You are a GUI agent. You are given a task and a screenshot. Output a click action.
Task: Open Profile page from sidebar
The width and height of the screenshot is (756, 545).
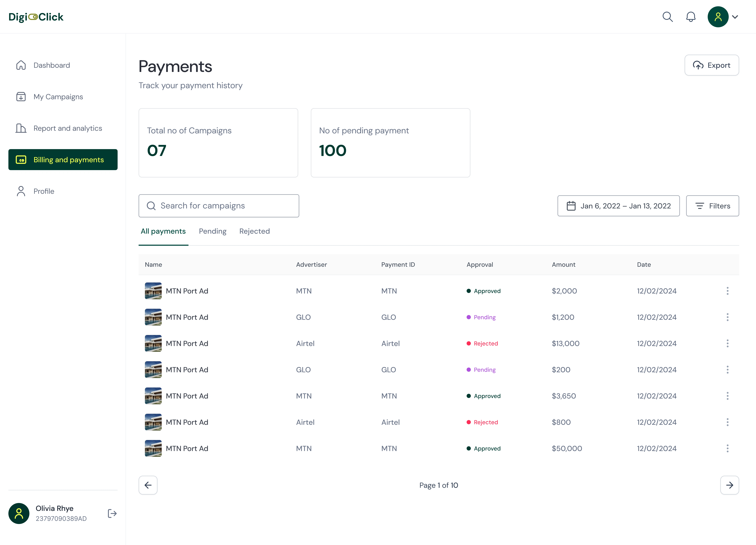point(63,191)
